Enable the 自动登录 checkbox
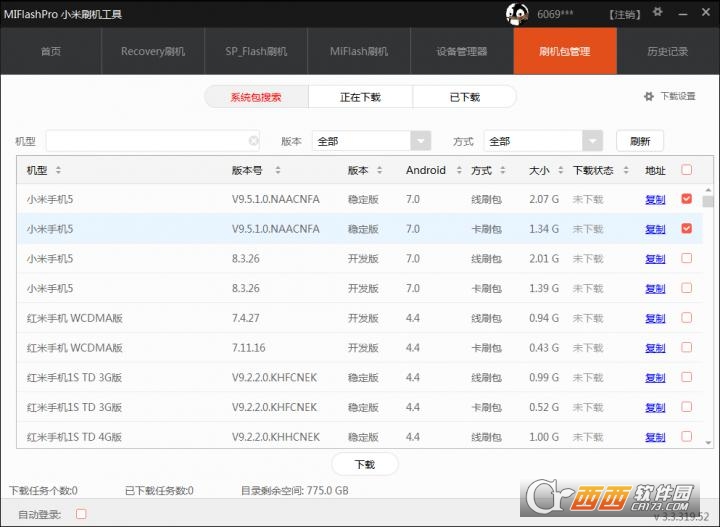This screenshot has width=720, height=527. (x=81, y=514)
